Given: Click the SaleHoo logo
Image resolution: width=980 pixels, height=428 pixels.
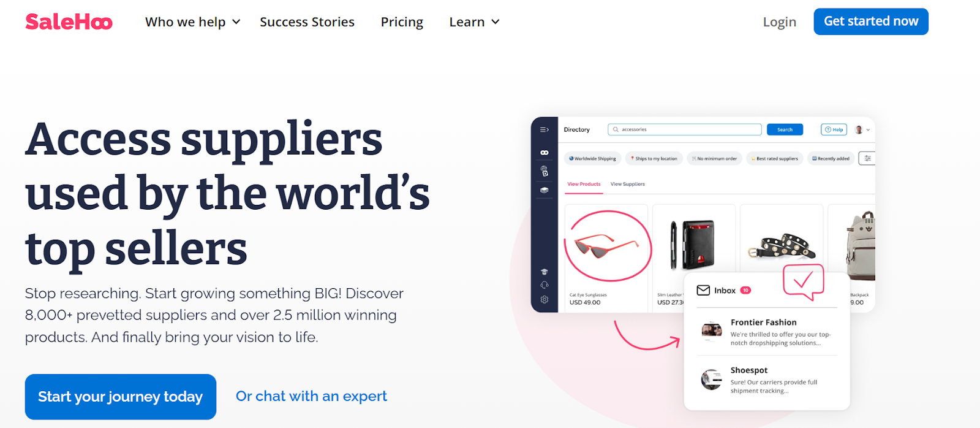Looking at the screenshot, I should coord(69,22).
